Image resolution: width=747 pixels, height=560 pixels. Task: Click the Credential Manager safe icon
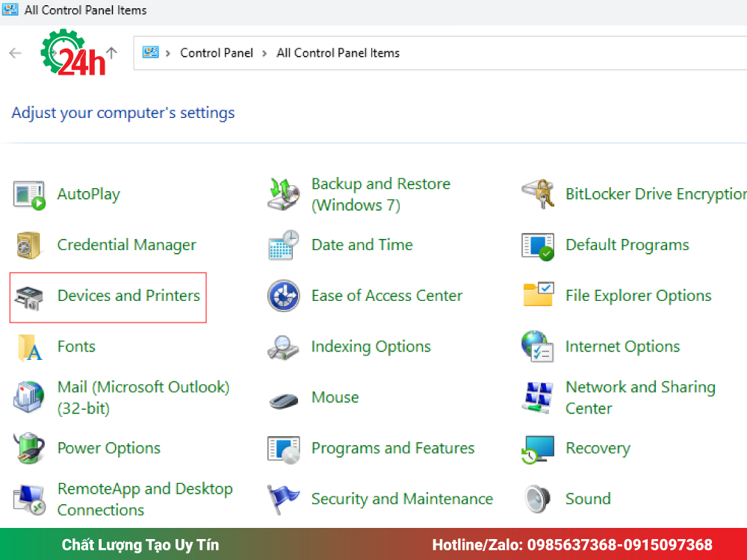coord(28,245)
